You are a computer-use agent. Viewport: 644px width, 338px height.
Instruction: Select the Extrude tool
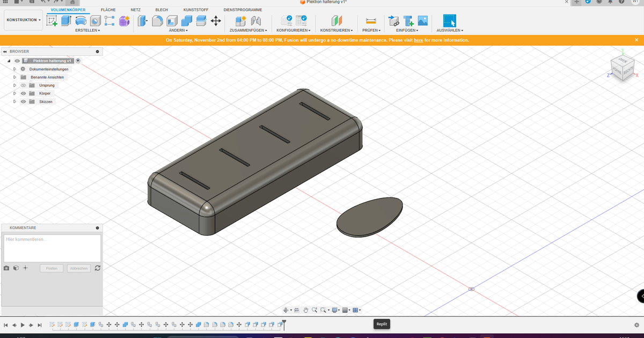(65, 20)
